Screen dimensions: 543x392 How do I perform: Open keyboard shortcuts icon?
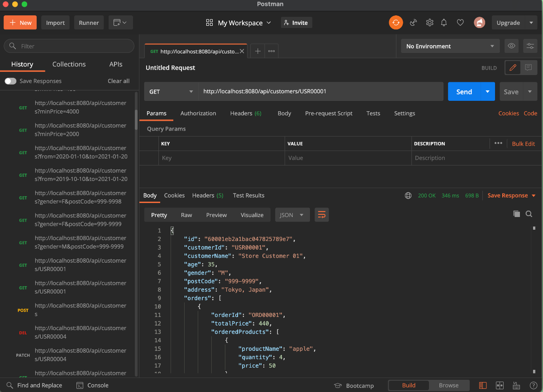(516, 386)
